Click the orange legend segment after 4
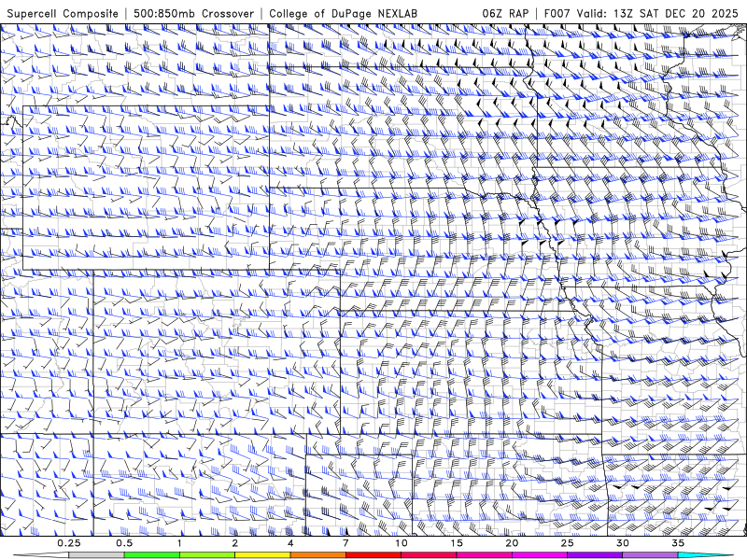747x560 pixels. [317, 555]
